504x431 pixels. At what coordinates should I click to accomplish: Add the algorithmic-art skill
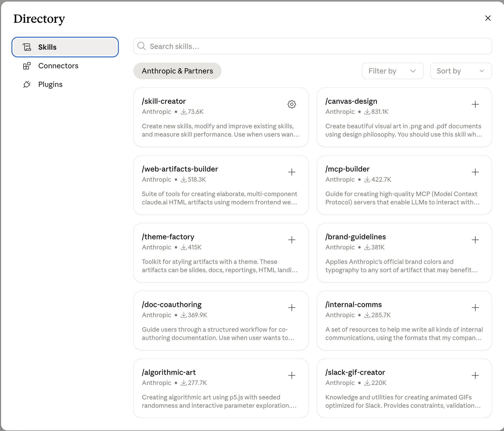click(x=292, y=375)
